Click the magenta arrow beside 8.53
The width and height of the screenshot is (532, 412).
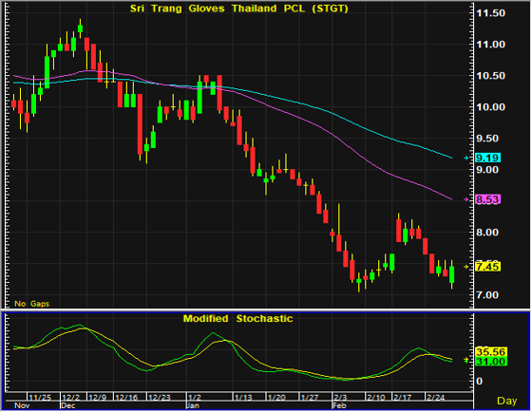tap(466, 199)
